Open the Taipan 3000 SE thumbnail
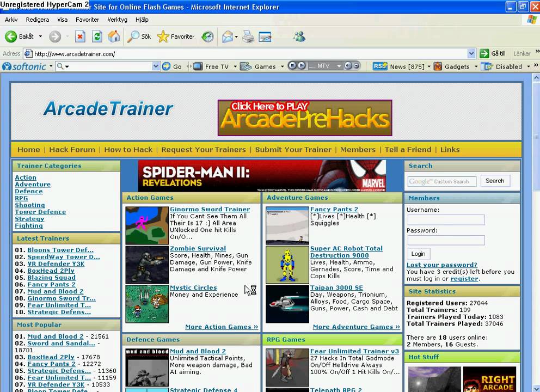 click(287, 304)
